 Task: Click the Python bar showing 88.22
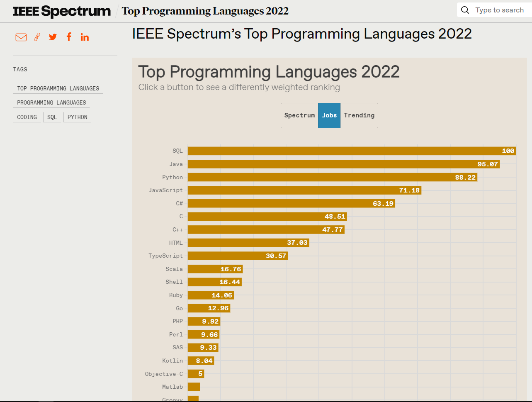pyautogui.click(x=333, y=177)
